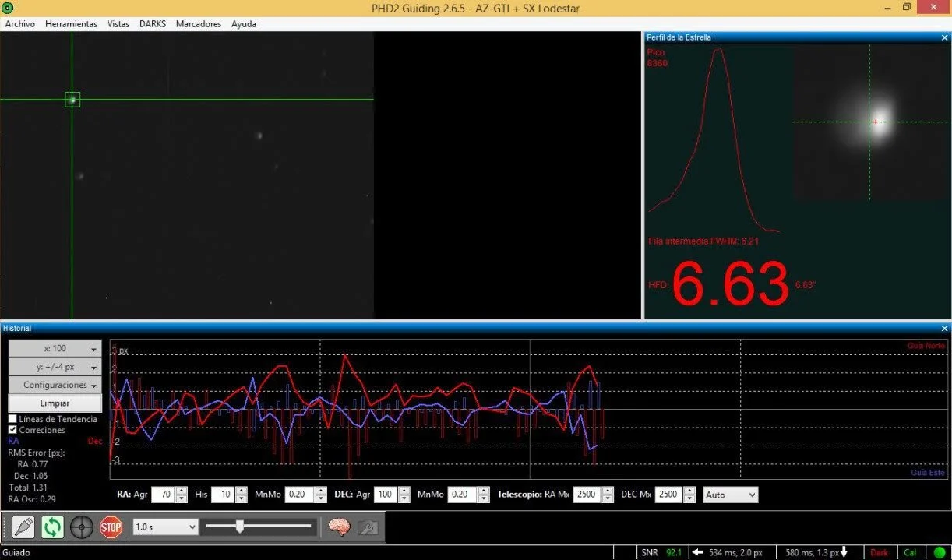Click the RA His input field
The height and width of the screenshot is (560, 952).
pos(224,495)
